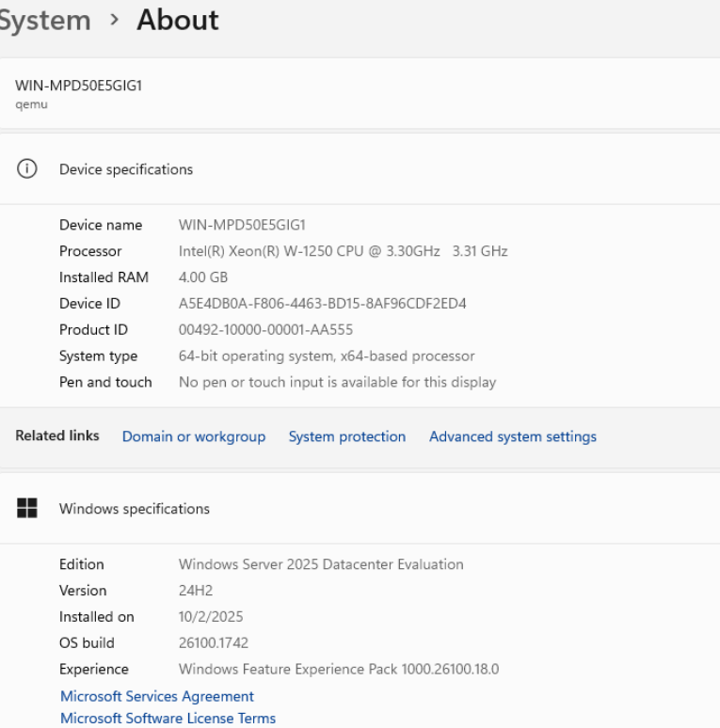This screenshot has width=720, height=728.
Task: Collapse the Windows specifications section
Action: (135, 509)
